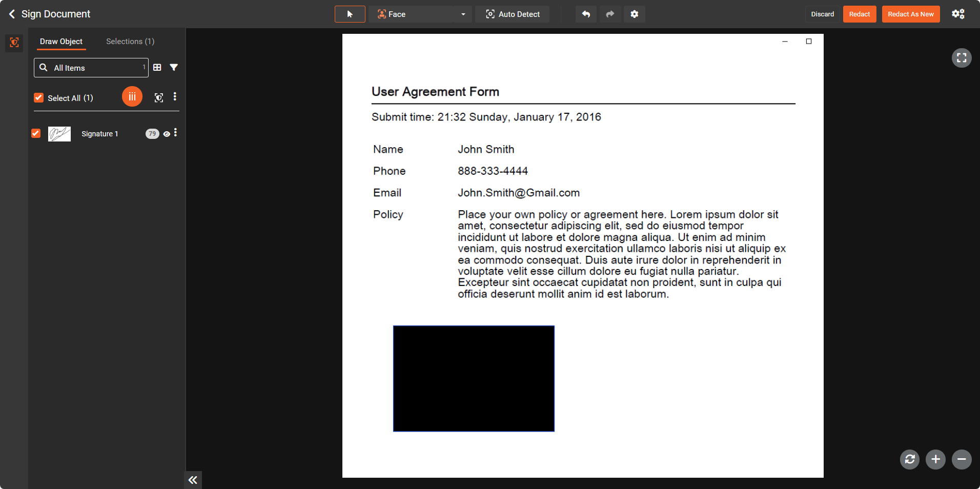Open the filter funnel icon
980x489 pixels.
click(x=174, y=68)
